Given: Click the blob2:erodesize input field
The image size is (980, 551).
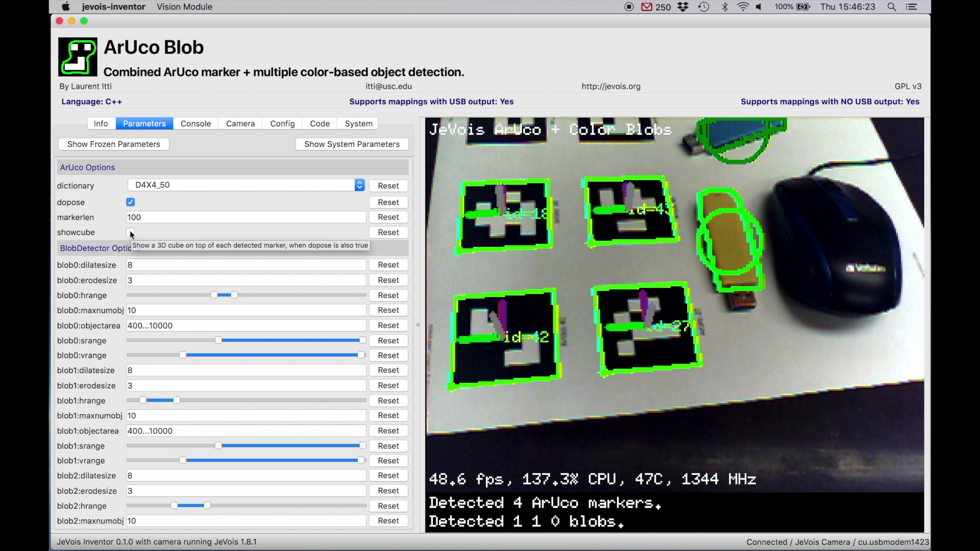Looking at the screenshot, I should [246, 491].
